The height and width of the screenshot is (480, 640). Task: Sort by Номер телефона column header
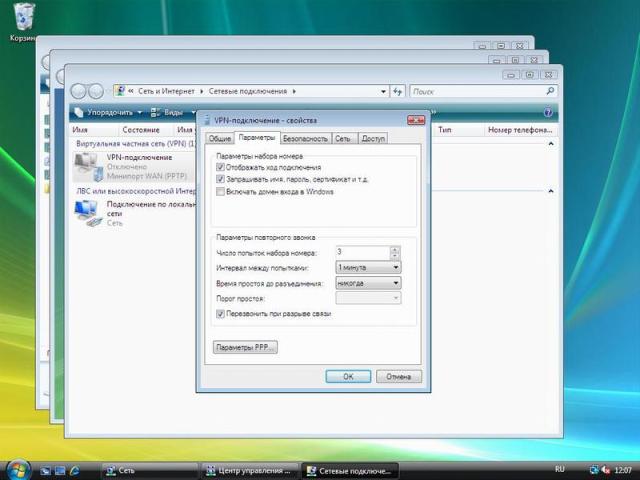tap(520, 130)
